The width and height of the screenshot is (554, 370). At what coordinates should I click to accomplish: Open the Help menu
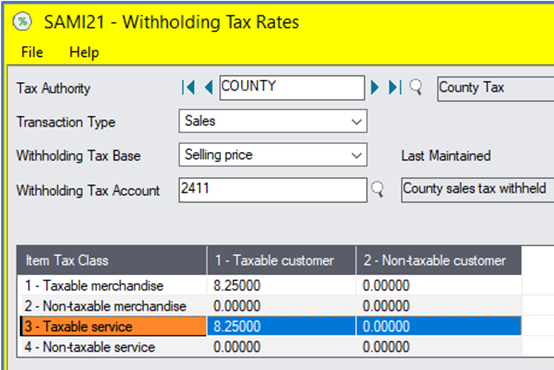pyautogui.click(x=84, y=52)
